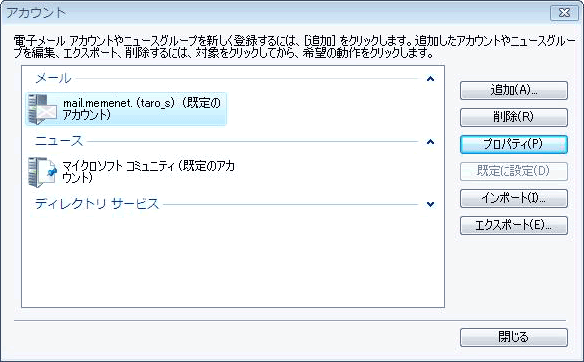Remove the account with 削除(R) button

pyautogui.click(x=514, y=117)
